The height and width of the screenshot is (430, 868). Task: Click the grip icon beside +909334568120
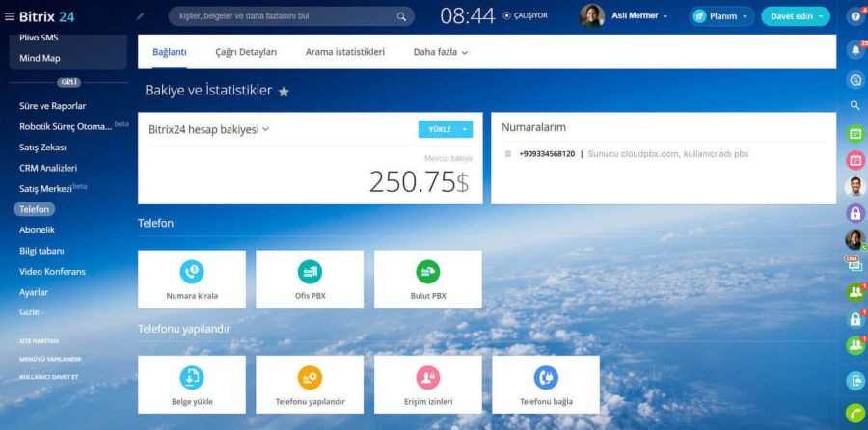[507, 154]
